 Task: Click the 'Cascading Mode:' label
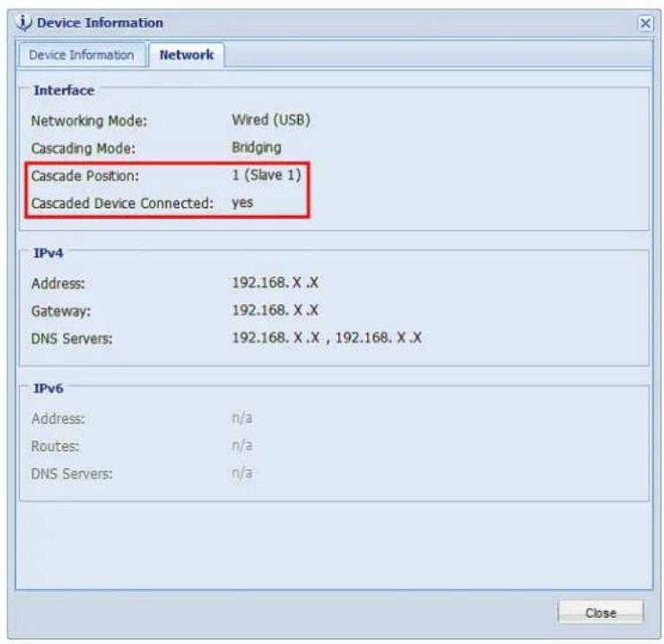83,149
